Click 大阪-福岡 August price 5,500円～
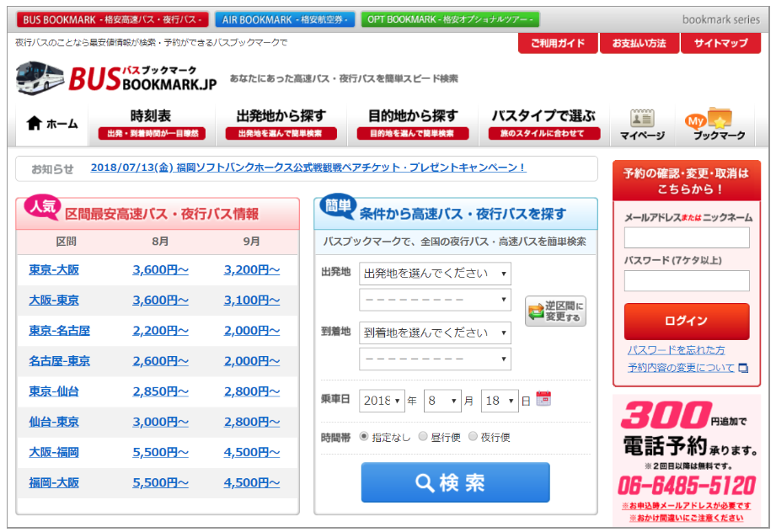The height and width of the screenshot is (532, 776). coord(160,452)
